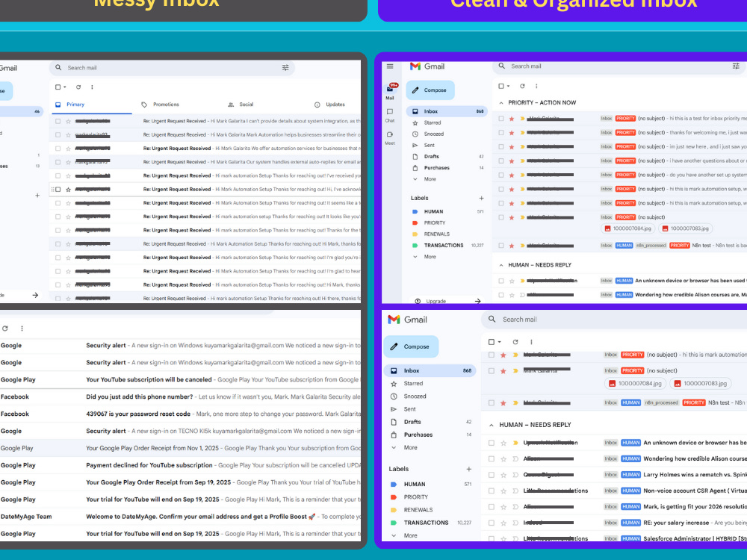
Task: Click green TRANSACTIONS label color tag, lower clean sidebar
Action: [394, 523]
